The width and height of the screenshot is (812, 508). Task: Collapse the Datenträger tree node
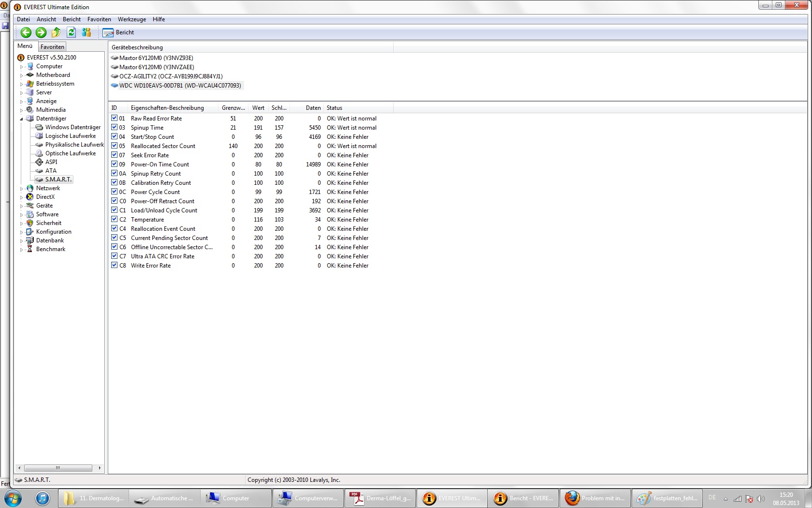point(21,119)
